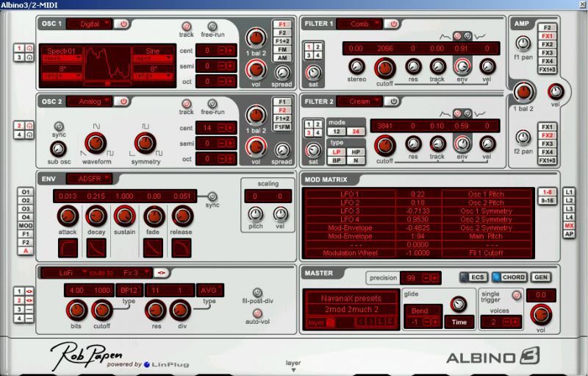
Task: Click Filter 1 cutoff knob
Action: (384, 68)
